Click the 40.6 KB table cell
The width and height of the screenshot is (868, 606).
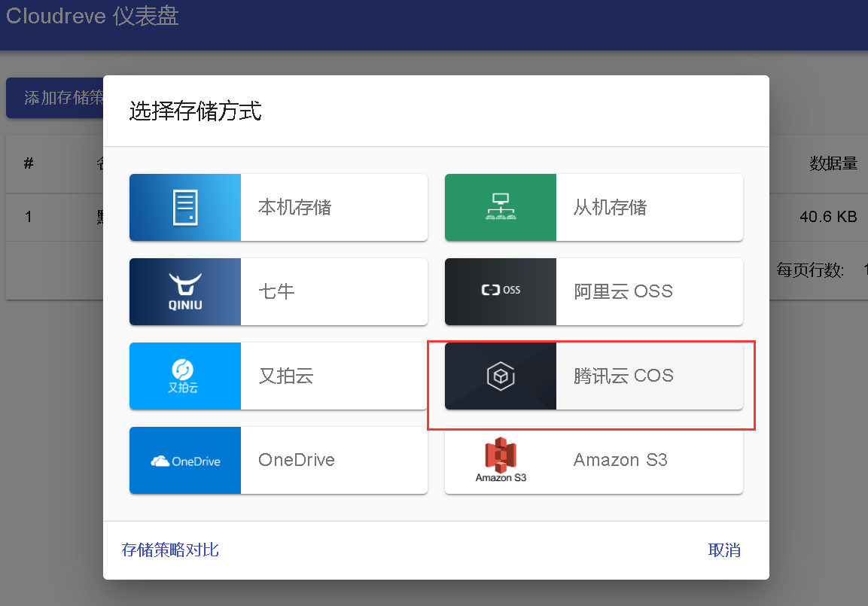tap(828, 216)
